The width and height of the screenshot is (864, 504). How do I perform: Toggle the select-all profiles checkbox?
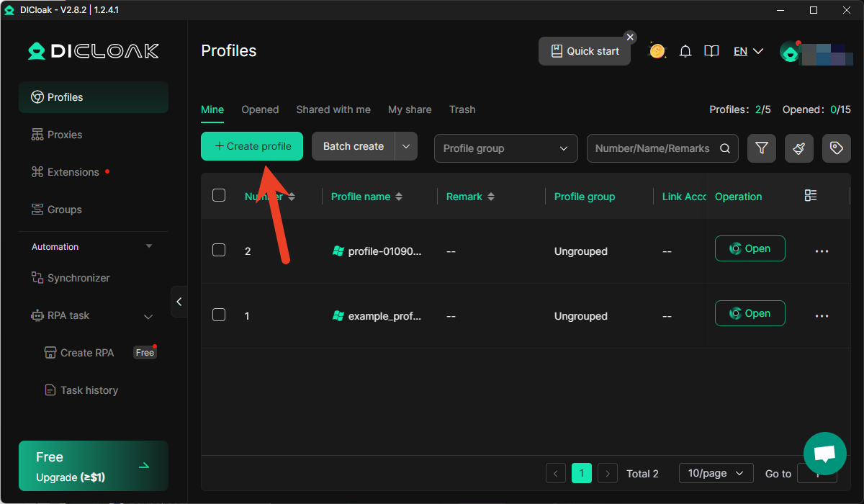coord(219,195)
